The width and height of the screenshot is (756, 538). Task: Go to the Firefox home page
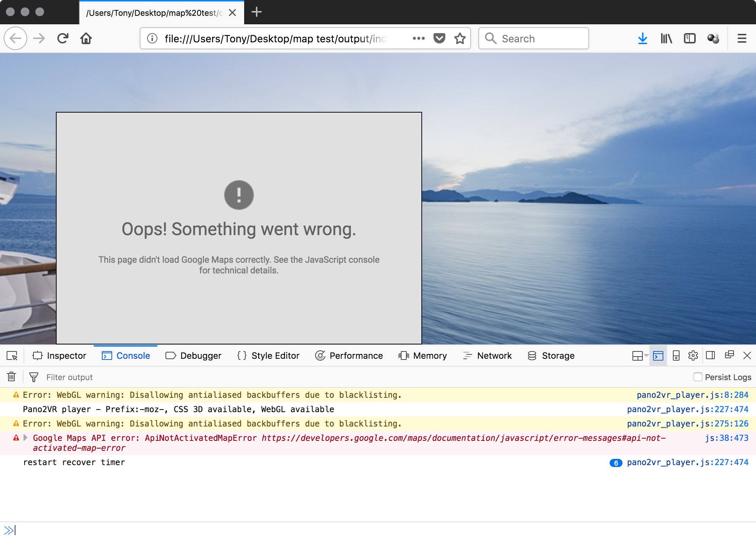click(86, 38)
